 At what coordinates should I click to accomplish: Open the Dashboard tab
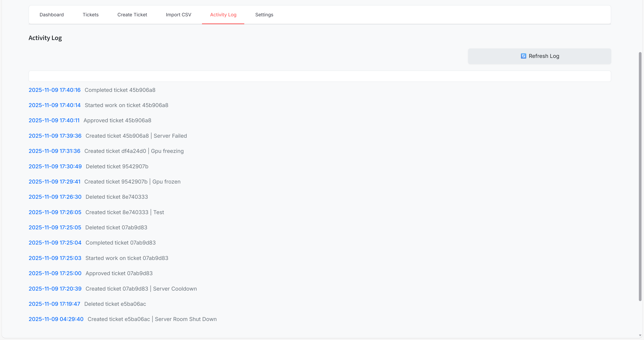[x=51, y=15]
